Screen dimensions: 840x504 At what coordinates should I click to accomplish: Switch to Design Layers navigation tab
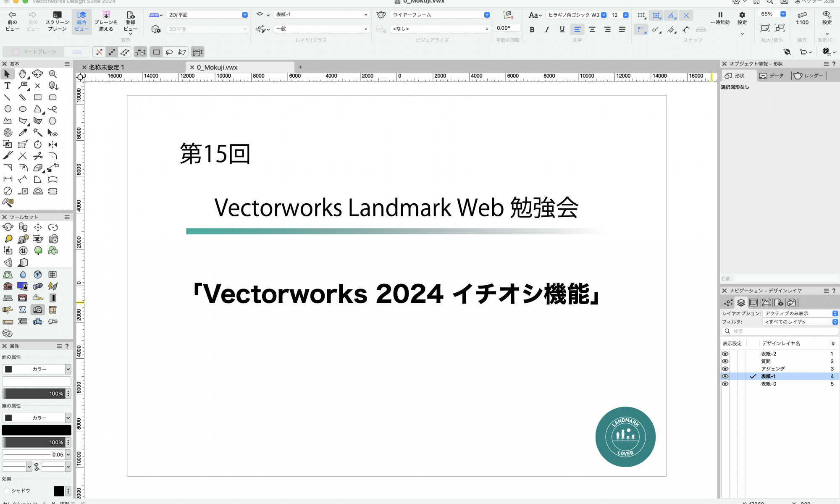741,302
